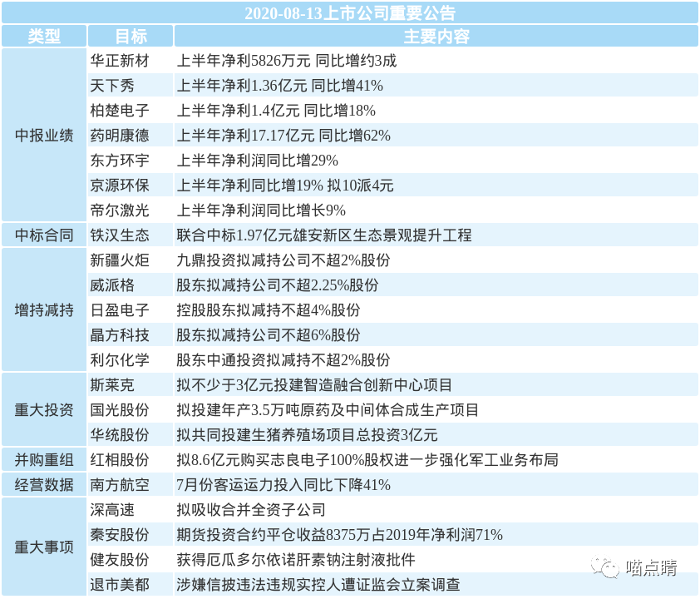Select the 药明康德 cell
This screenshot has height=599, width=700.
click(131, 136)
